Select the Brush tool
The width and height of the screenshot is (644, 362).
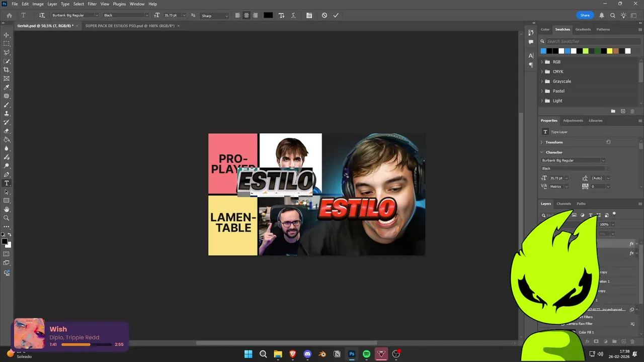(7, 105)
